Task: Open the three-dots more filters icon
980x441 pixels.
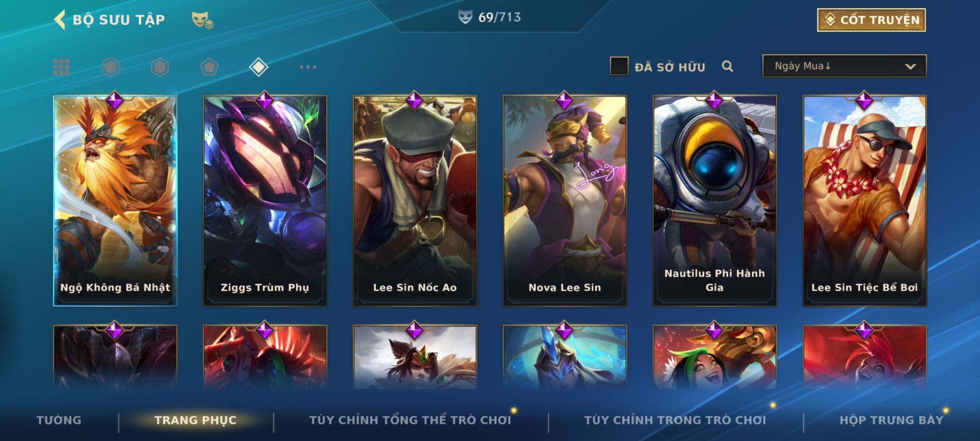Action: [x=308, y=67]
